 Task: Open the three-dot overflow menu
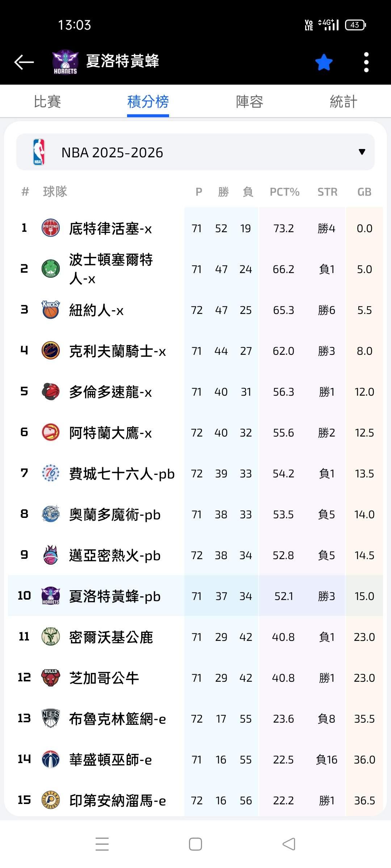[366, 62]
